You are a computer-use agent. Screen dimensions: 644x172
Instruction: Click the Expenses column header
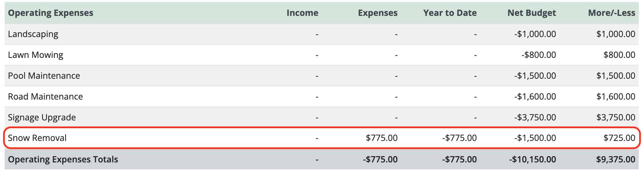[x=378, y=13]
